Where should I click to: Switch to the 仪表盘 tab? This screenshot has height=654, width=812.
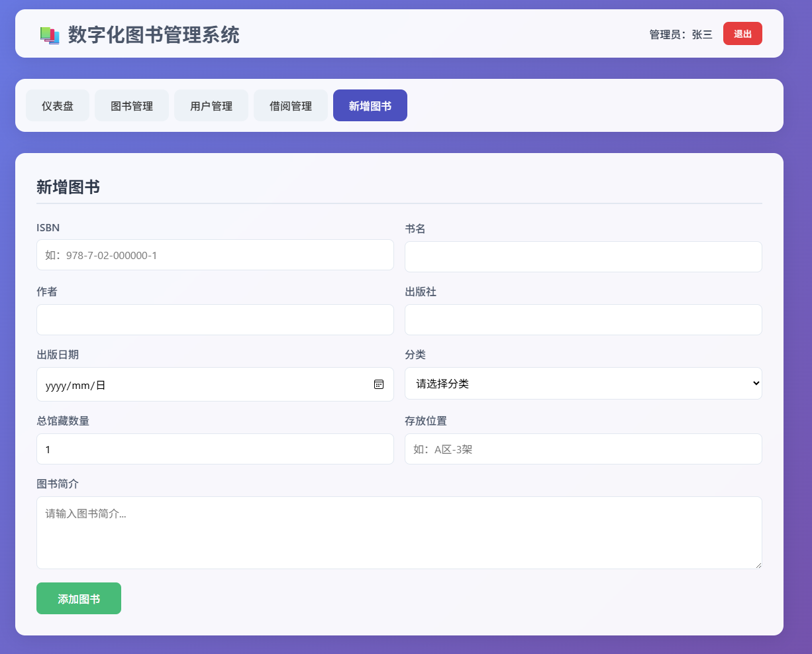coord(58,105)
